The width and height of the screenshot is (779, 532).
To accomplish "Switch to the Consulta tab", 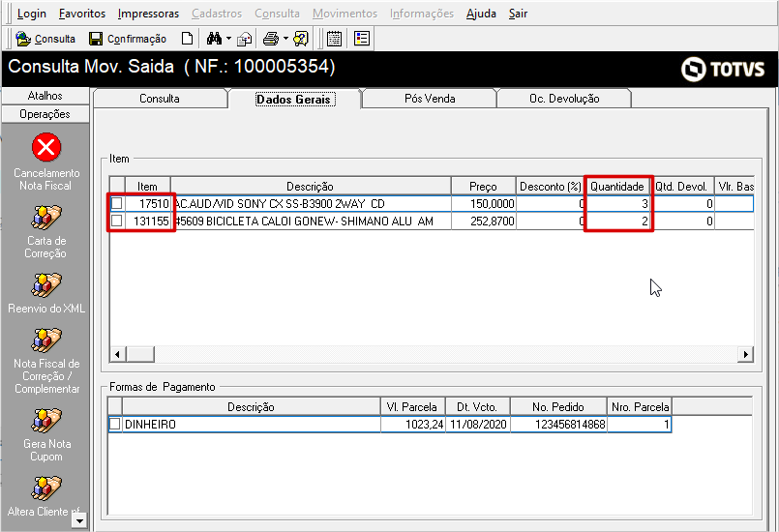I will coord(160,99).
